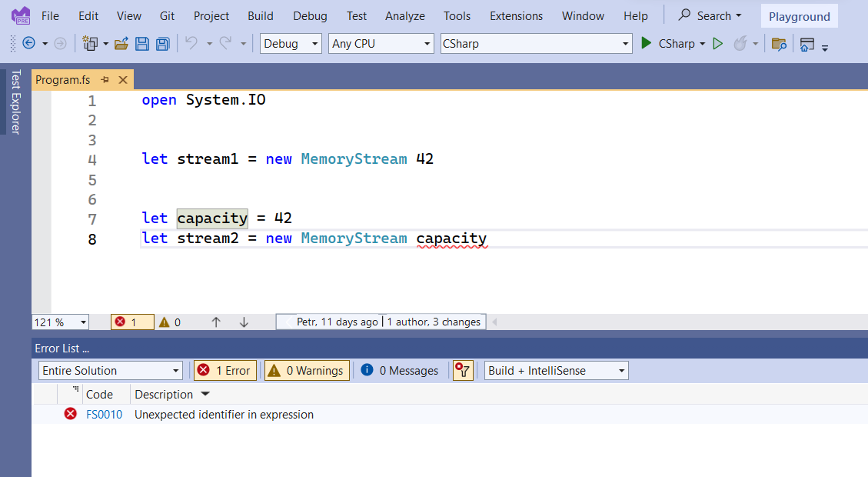Screen dimensions: 868x477
Task: Toggle the 1 Error filter in Error List
Action: click(224, 370)
